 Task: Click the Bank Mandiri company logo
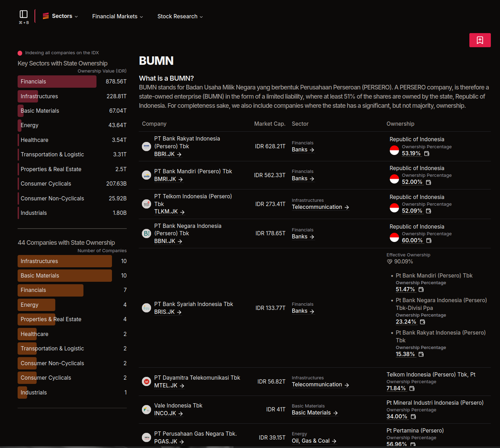click(x=146, y=175)
